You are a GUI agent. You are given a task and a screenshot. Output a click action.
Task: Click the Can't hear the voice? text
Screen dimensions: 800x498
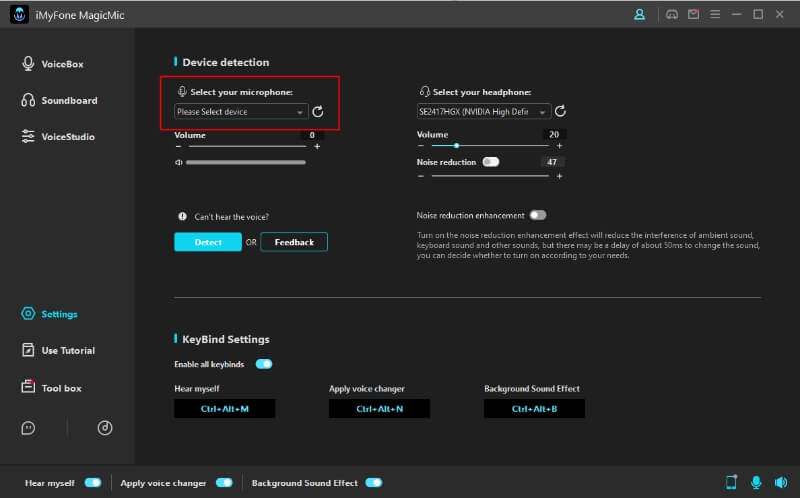(232, 217)
